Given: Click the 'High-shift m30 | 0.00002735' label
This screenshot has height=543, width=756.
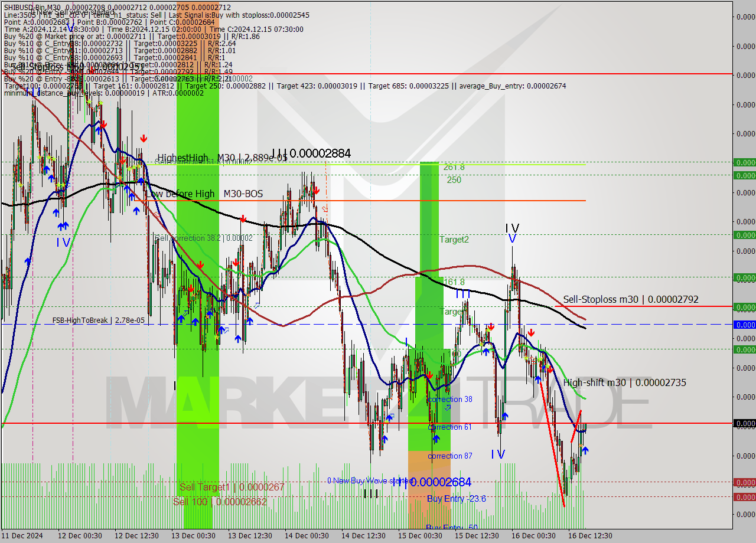Looking at the screenshot, I should (625, 382).
